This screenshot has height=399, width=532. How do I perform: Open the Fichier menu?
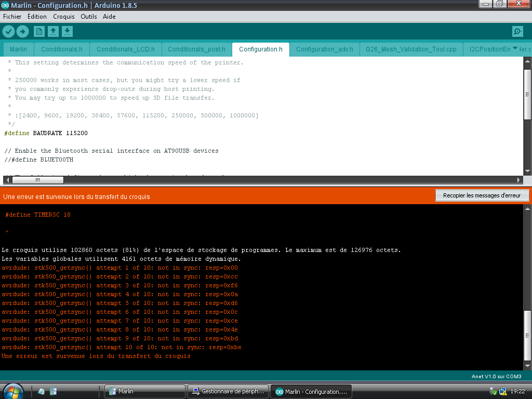tap(12, 17)
